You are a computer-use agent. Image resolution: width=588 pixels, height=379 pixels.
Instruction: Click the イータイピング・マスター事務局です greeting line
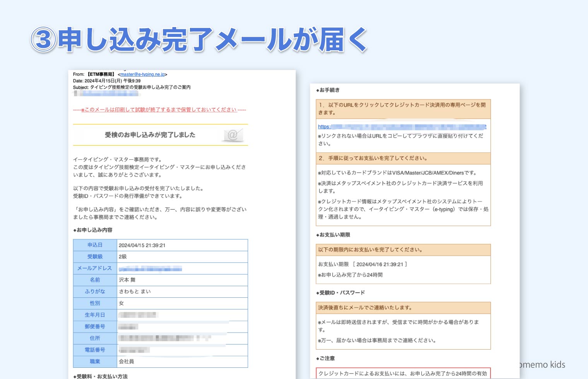coord(118,159)
